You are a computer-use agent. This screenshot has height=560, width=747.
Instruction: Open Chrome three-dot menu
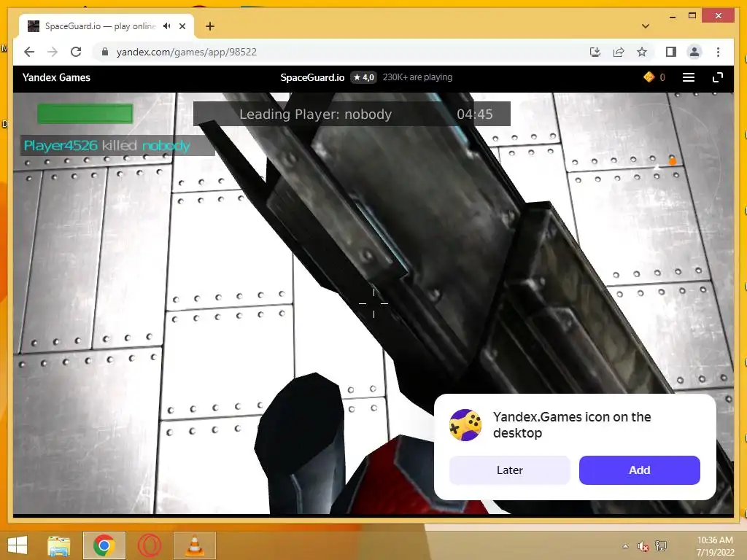click(718, 52)
